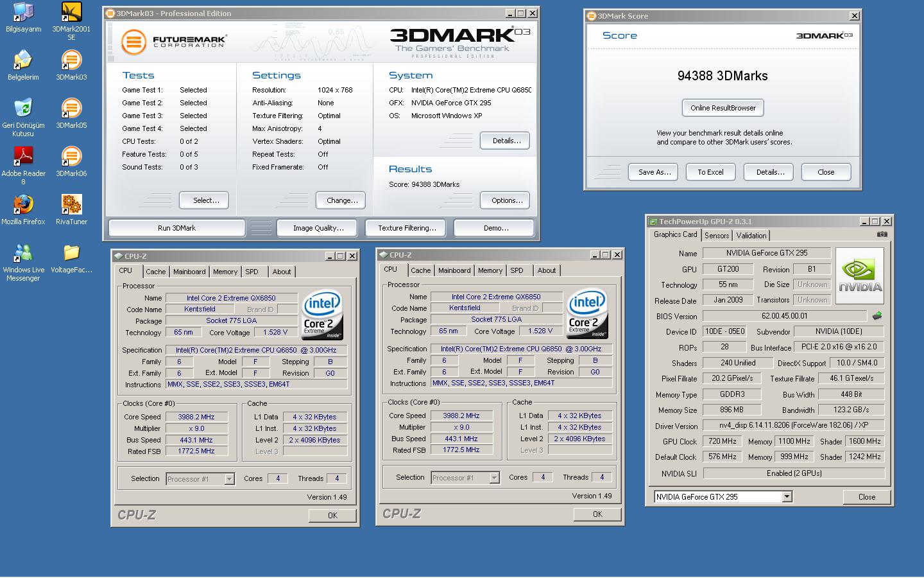Open Geri Dönüşüm Kutusu recycle bin
Viewport: 924px width, 578px height.
[x=23, y=118]
